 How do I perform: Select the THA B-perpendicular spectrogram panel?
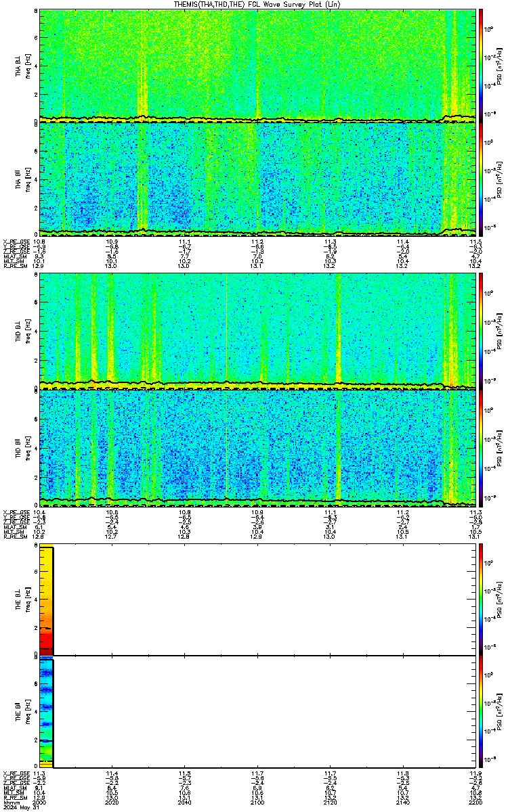[257, 66]
